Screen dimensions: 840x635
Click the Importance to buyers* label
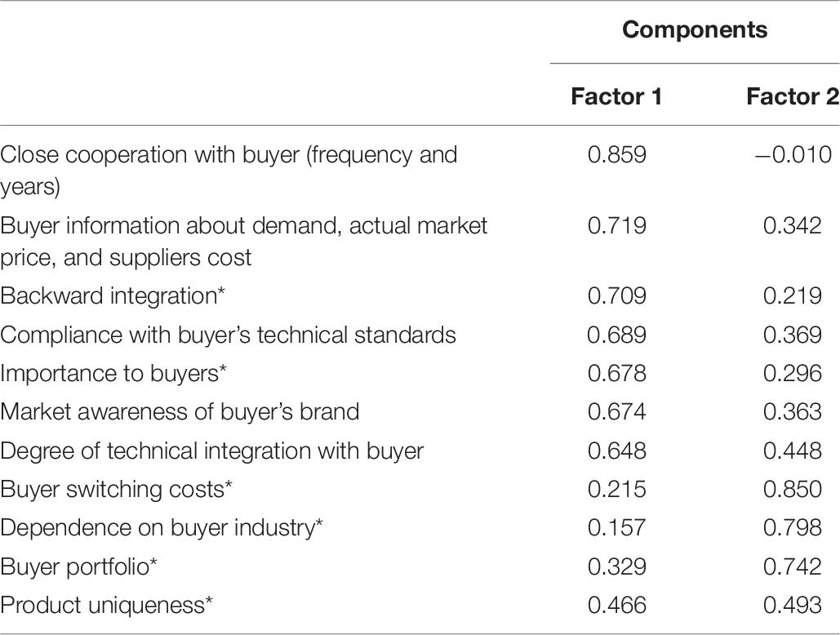pyautogui.click(x=113, y=374)
